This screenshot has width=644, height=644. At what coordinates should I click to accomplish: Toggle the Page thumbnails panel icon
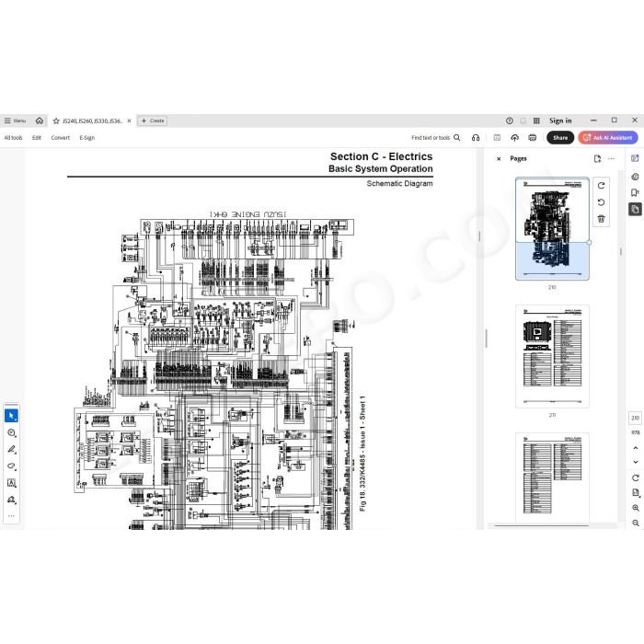click(x=635, y=209)
